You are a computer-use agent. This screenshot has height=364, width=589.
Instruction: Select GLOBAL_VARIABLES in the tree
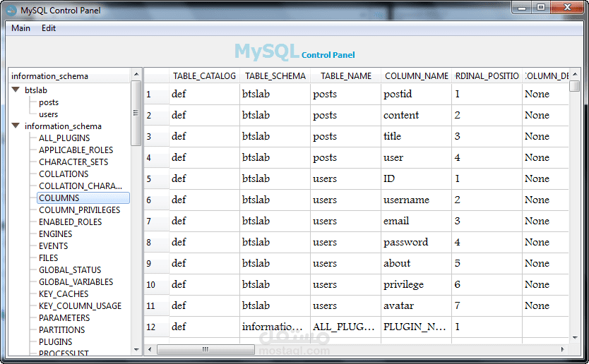coord(76,282)
